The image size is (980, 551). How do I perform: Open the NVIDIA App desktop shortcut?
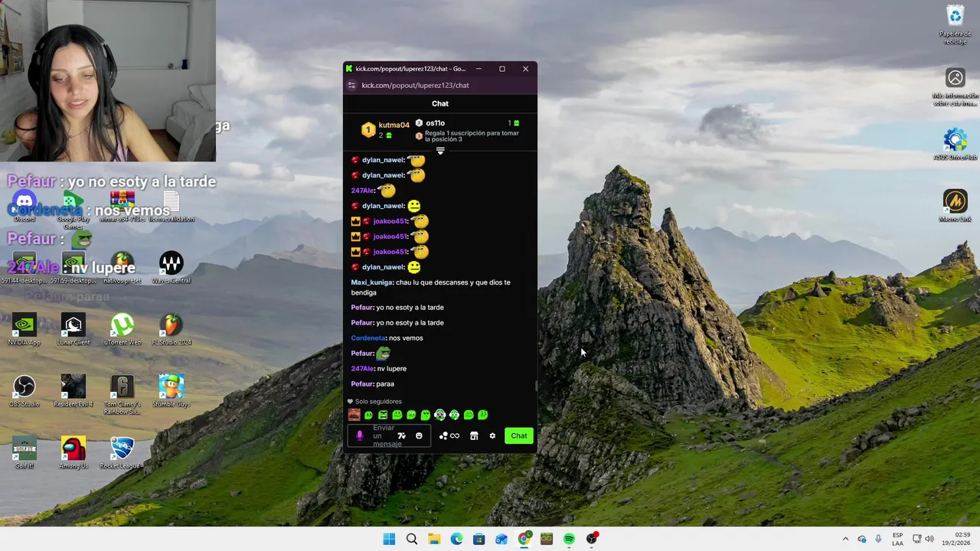(x=24, y=330)
